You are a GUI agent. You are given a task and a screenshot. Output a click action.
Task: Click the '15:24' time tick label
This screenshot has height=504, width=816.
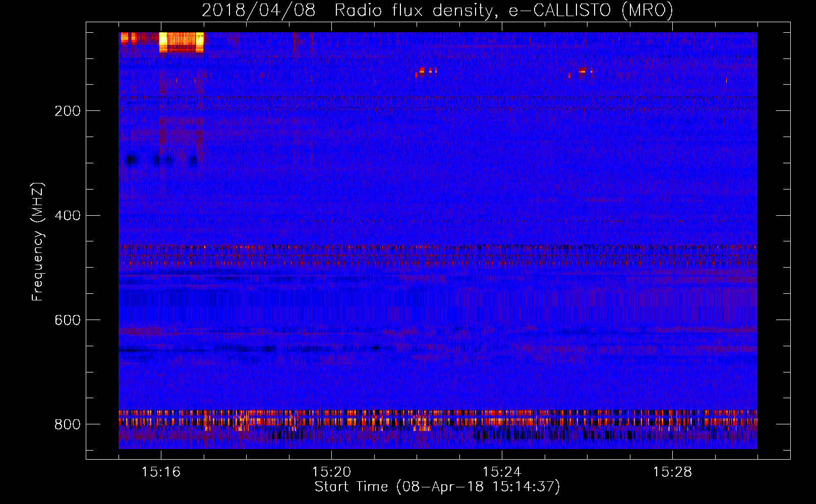(502, 472)
